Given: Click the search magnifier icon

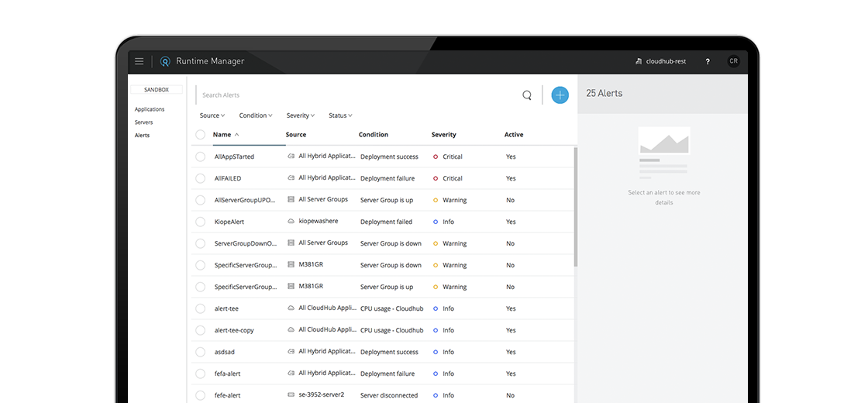Looking at the screenshot, I should pyautogui.click(x=527, y=95).
